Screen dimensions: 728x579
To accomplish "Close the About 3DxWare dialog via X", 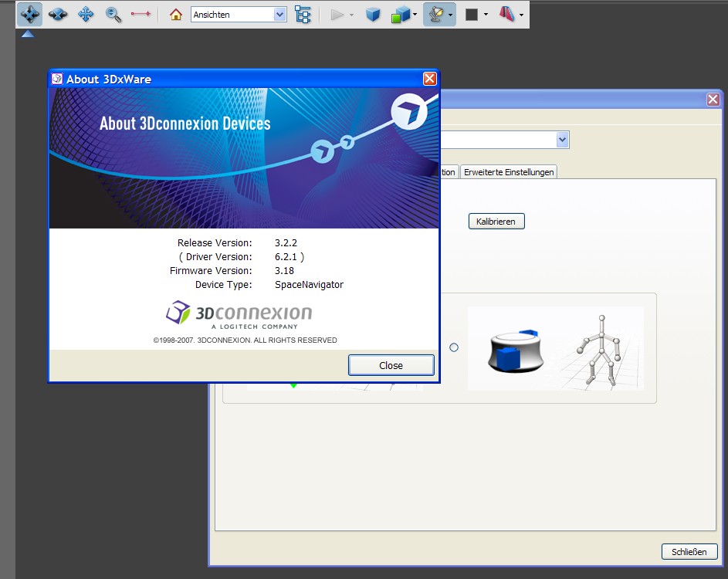I will [x=429, y=79].
